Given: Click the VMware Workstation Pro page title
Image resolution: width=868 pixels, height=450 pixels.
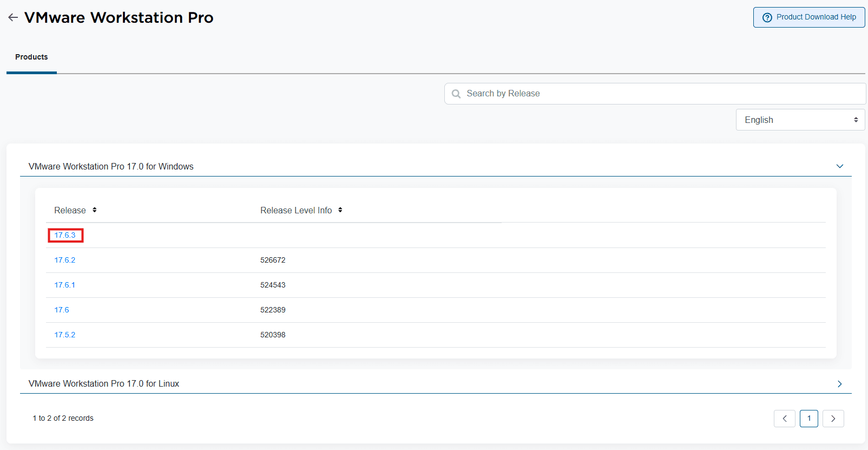Looking at the screenshot, I should (x=119, y=17).
